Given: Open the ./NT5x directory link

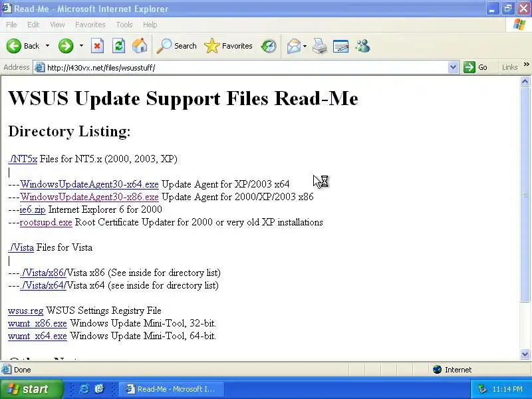Looking at the screenshot, I should click(x=23, y=159).
